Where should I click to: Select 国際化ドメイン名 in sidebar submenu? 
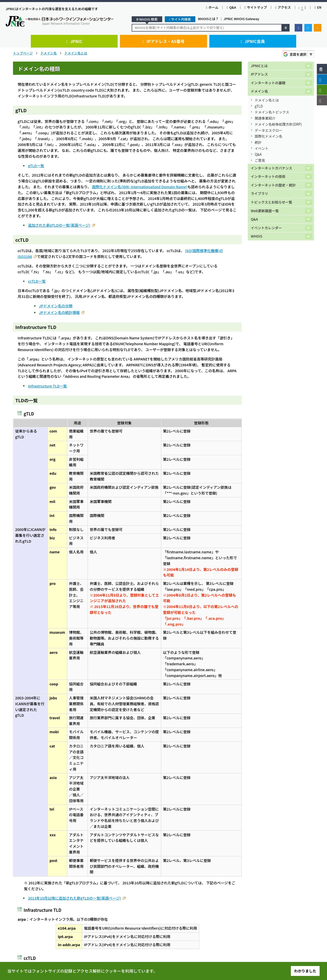pyautogui.click(x=268, y=136)
